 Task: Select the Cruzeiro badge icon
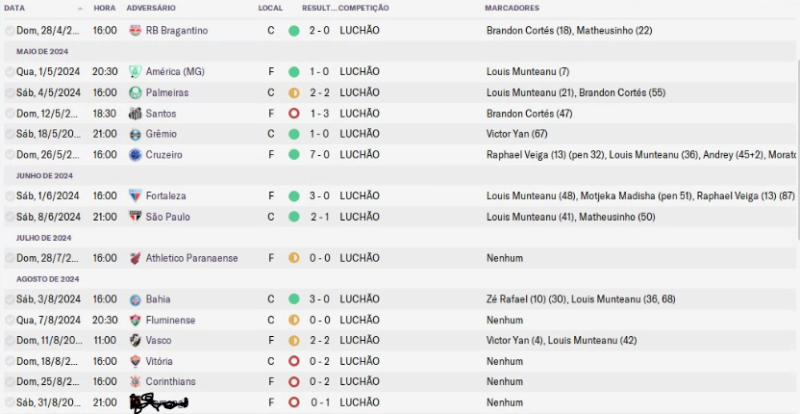(x=135, y=155)
